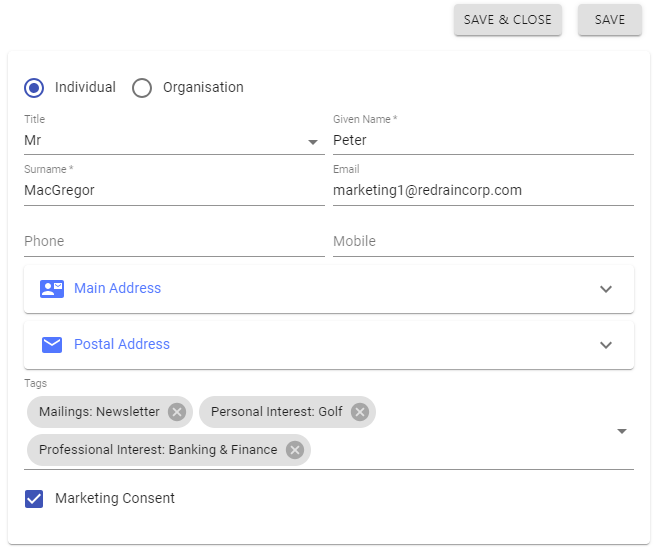This screenshot has height=547, width=654.
Task: Click the Given Name field containing Peter
Action: click(x=483, y=141)
